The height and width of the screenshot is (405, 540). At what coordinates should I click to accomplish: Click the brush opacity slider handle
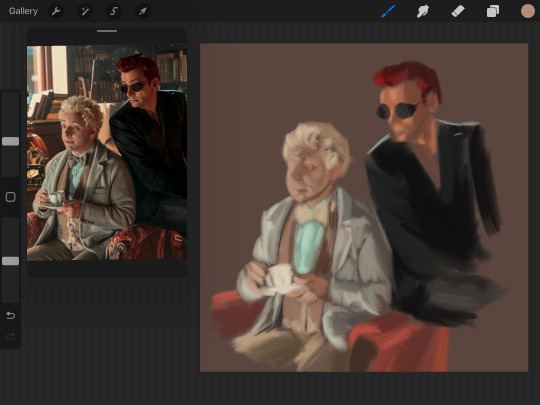[x=11, y=261]
